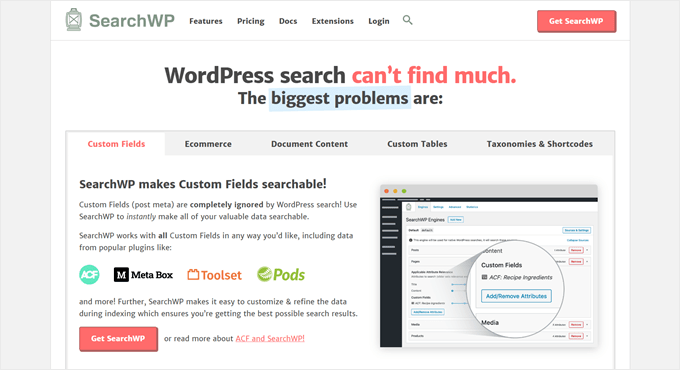This screenshot has width=680, height=370.
Task: Click the Add/Remove Attributes button in the magnified circle
Action: click(x=516, y=296)
